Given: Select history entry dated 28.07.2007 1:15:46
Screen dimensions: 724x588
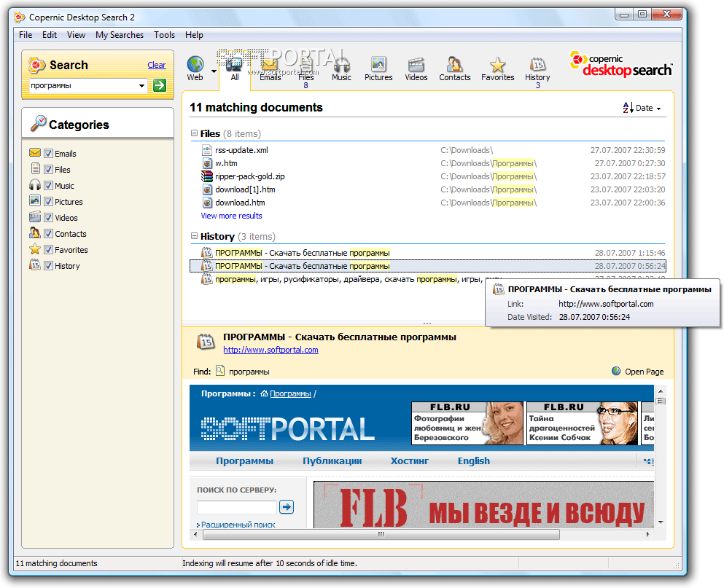Looking at the screenshot, I should point(427,253).
